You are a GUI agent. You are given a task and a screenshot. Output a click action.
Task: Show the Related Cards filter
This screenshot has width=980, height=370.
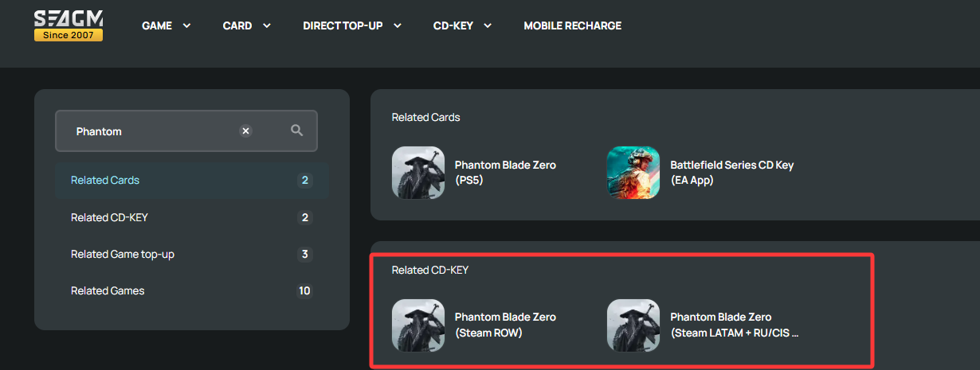(192, 180)
